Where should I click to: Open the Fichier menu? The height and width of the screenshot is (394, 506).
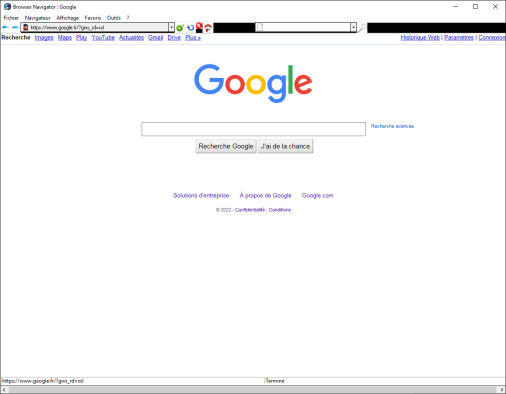click(x=11, y=18)
